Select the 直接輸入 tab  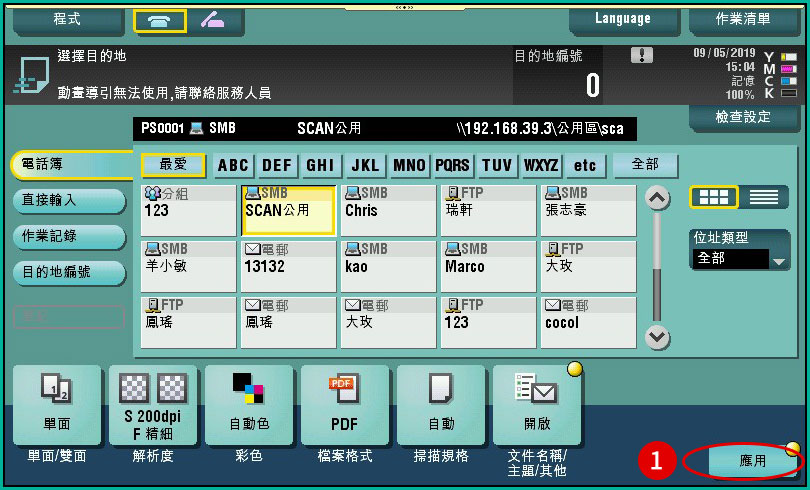(x=68, y=201)
